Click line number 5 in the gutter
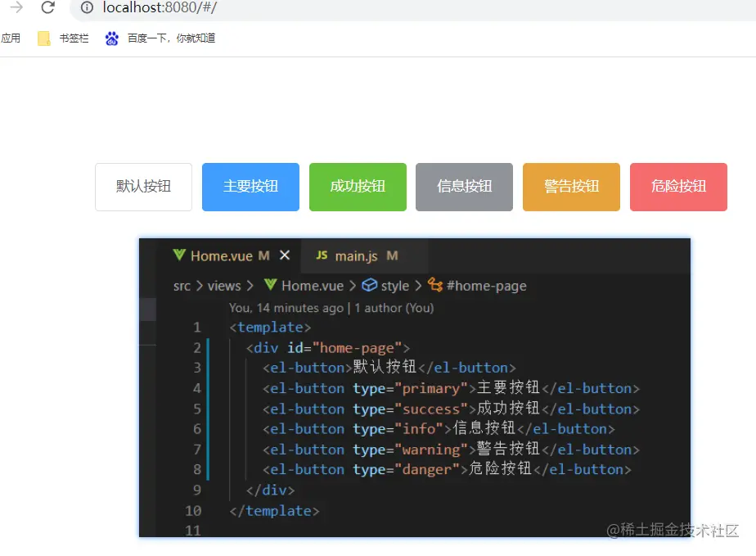756x556 pixels. (197, 409)
